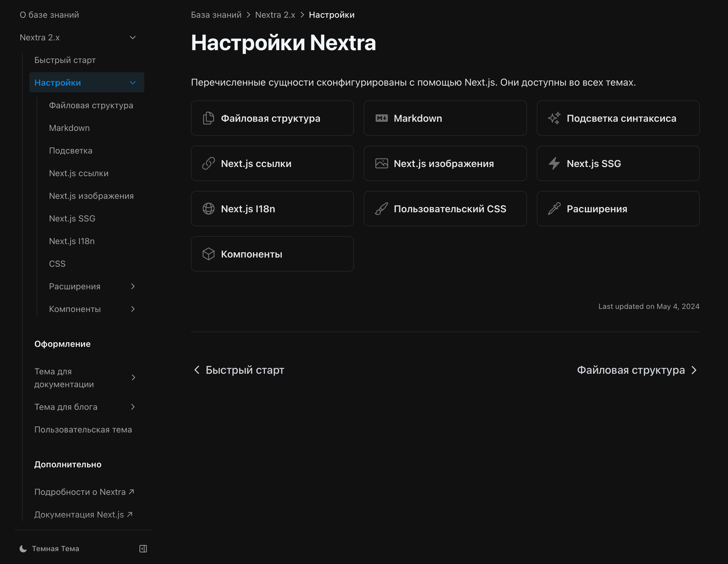Screen dimensions: 728x564
Task: Click the Настройки active sidebar label
Action: click(x=58, y=83)
